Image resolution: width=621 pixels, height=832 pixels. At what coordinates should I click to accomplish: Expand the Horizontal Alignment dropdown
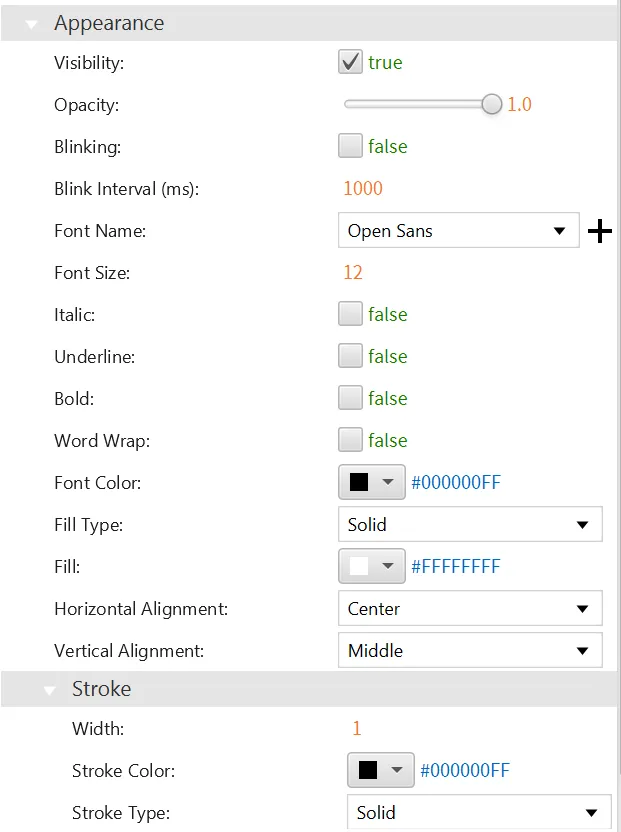[x=470, y=609]
